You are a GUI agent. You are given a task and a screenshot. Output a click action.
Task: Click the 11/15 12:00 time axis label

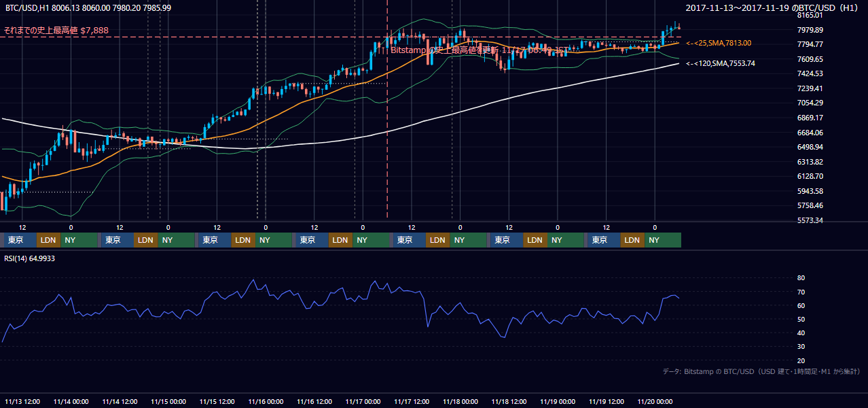point(217,401)
